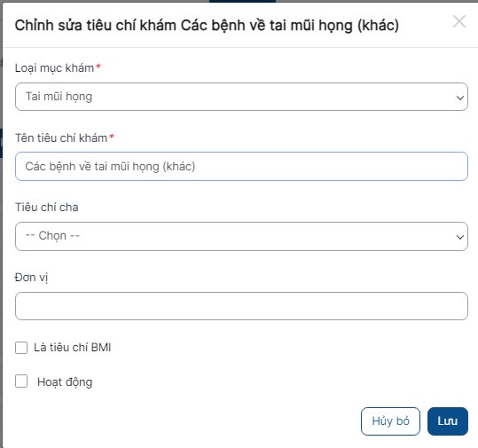Screen dimensions: 478x448
Task: Tick the Là tiêu chí BMI checkbox
Action: coord(21,348)
